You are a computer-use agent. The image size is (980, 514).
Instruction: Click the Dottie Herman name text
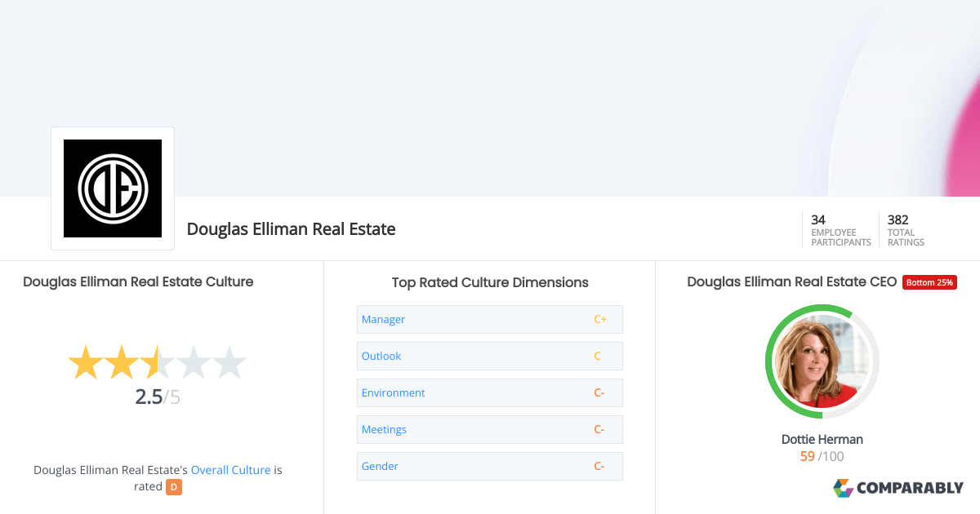click(822, 439)
